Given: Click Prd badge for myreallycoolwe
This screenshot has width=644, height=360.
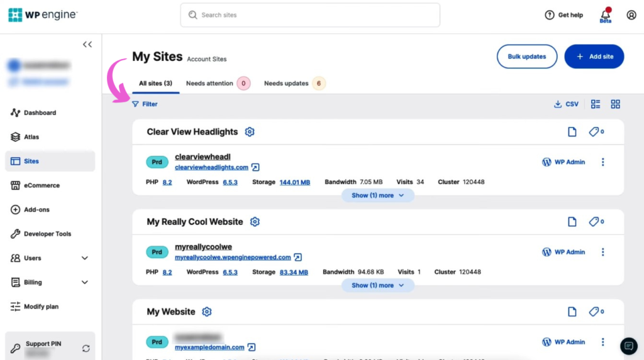Looking at the screenshot, I should coord(157,252).
